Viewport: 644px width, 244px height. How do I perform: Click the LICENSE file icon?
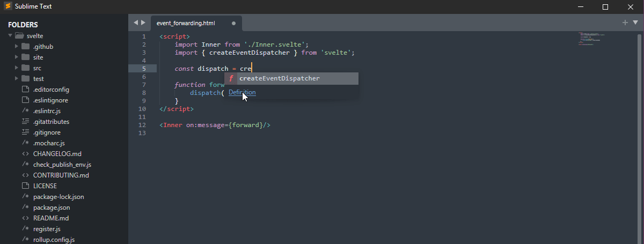25,186
